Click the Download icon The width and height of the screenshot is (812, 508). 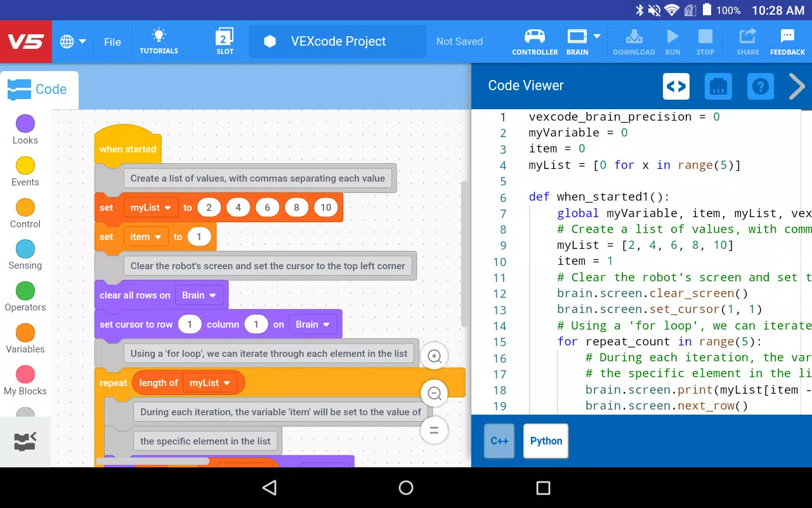point(634,36)
